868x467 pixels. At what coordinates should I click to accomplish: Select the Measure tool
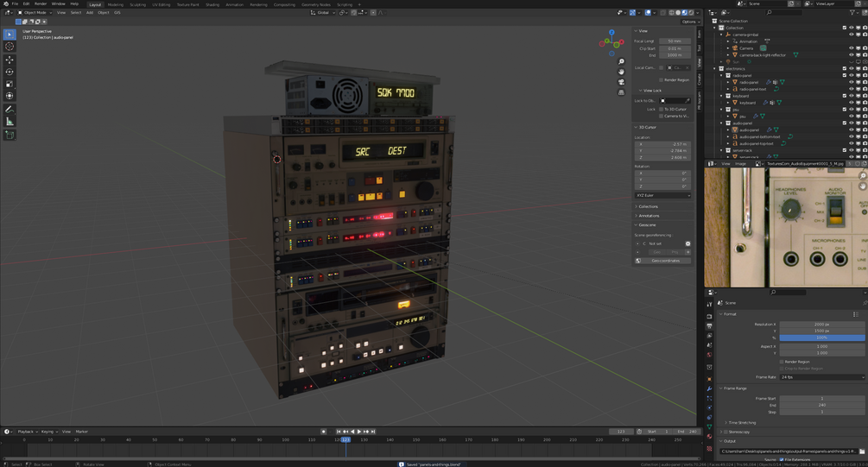tap(10, 122)
